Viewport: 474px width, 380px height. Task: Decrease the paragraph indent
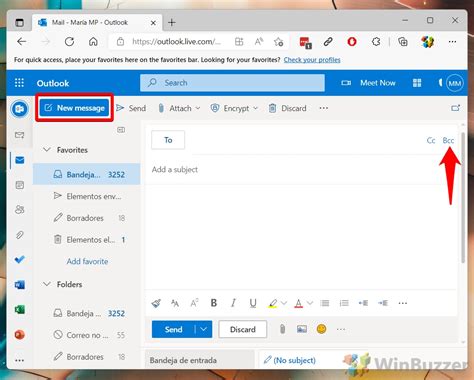coord(363,303)
